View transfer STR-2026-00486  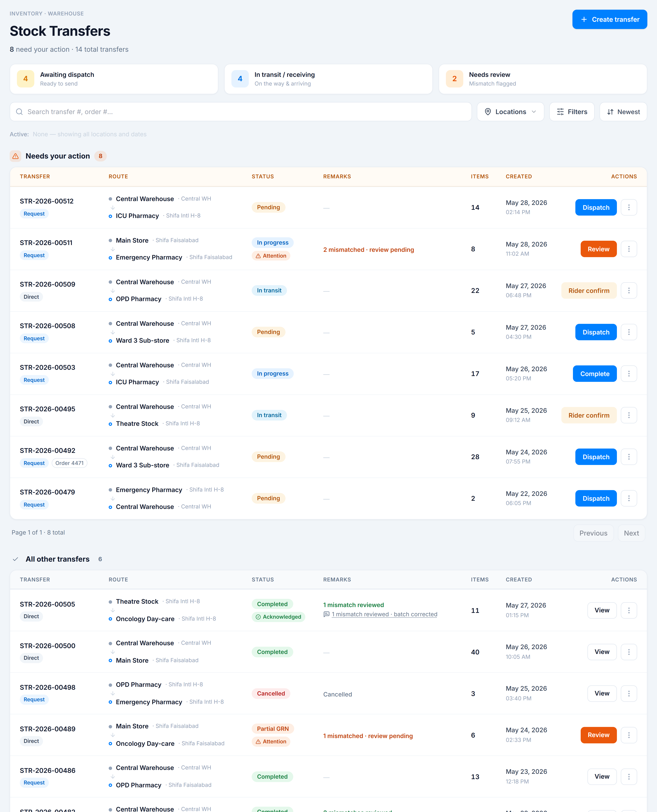602,777
